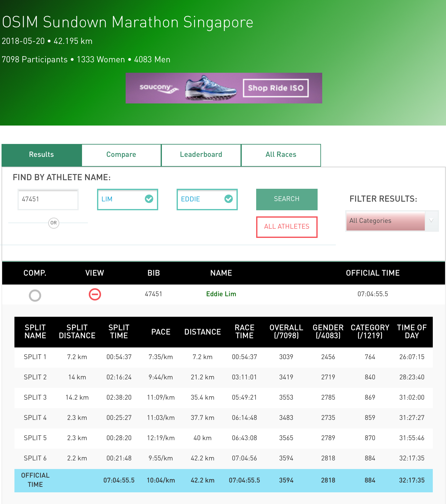
Task: Click the SPLIT 5 row label
Action: (x=35, y=438)
